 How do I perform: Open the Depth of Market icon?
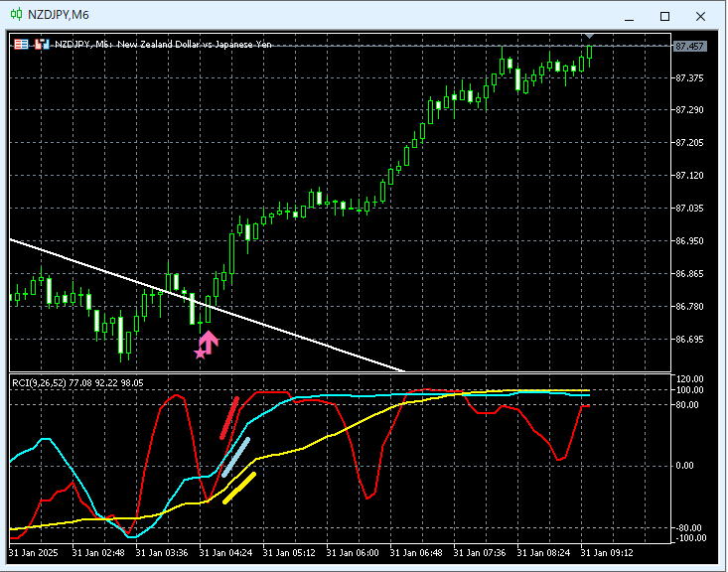pos(43,45)
